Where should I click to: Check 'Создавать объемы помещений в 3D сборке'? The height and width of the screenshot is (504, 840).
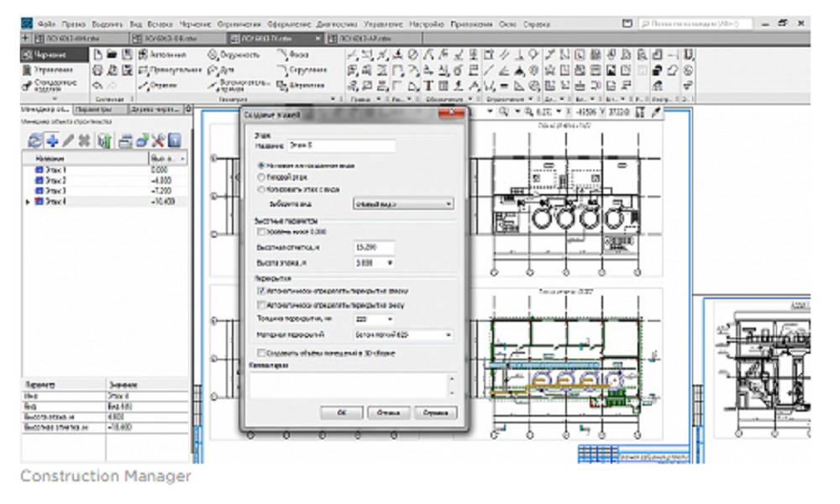point(261,353)
